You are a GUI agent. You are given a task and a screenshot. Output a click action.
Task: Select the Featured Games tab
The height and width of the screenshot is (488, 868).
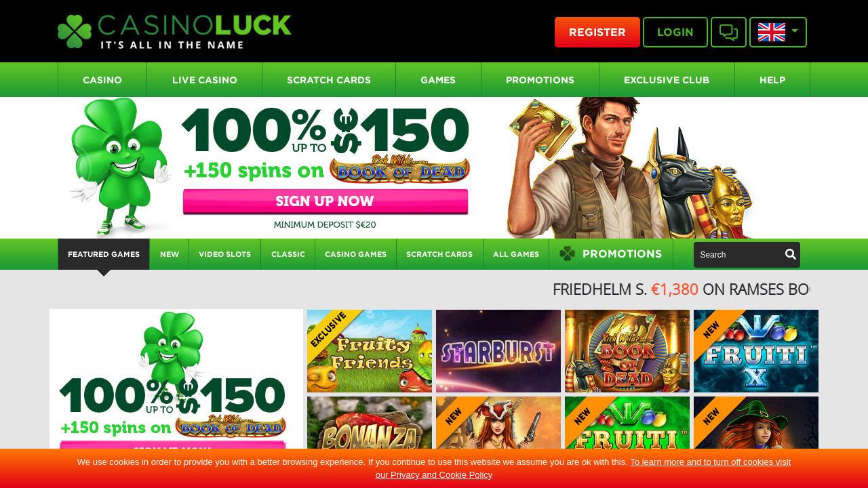point(104,254)
